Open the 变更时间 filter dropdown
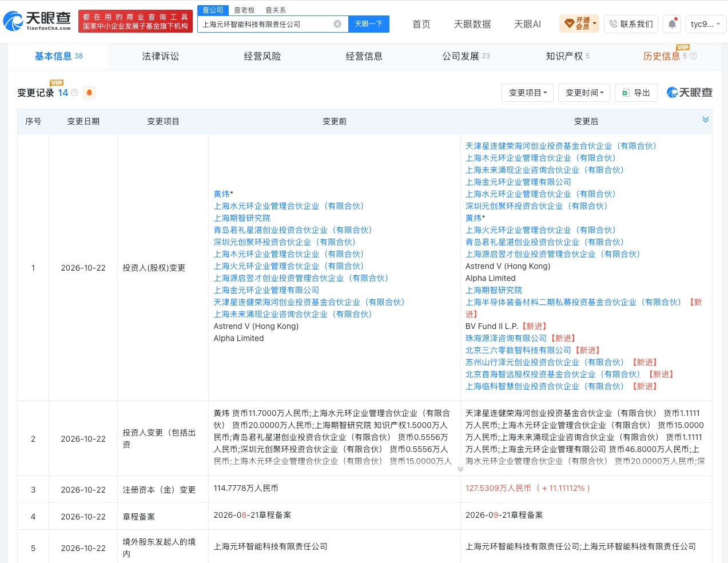The height and width of the screenshot is (563, 728). [584, 93]
